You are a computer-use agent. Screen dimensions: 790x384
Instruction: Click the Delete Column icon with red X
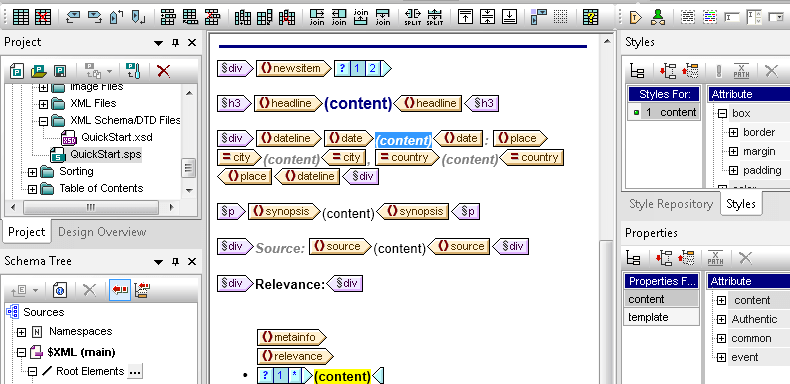pos(287,17)
